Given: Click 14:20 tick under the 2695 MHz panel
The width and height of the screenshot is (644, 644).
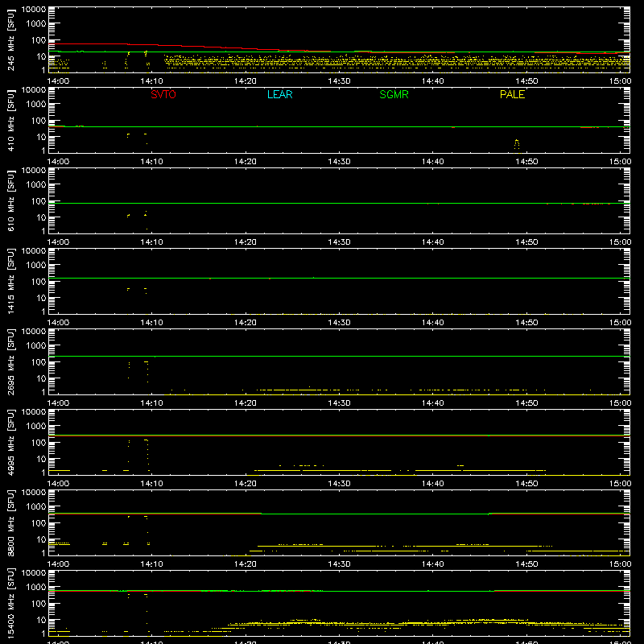Looking at the screenshot, I should (x=246, y=403).
